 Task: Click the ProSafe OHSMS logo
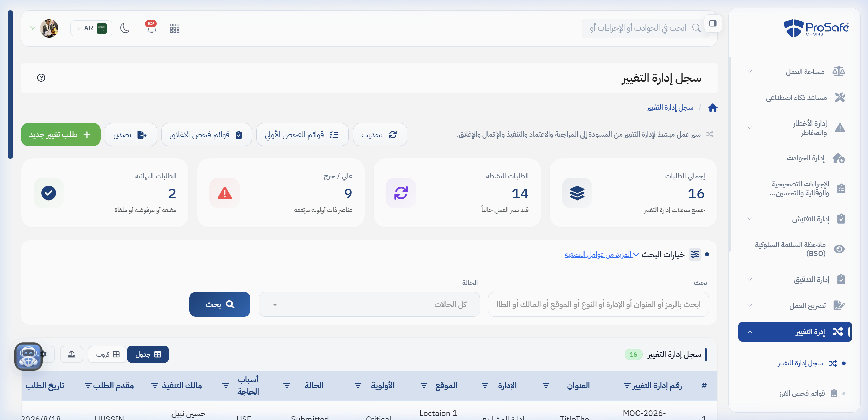point(816,28)
